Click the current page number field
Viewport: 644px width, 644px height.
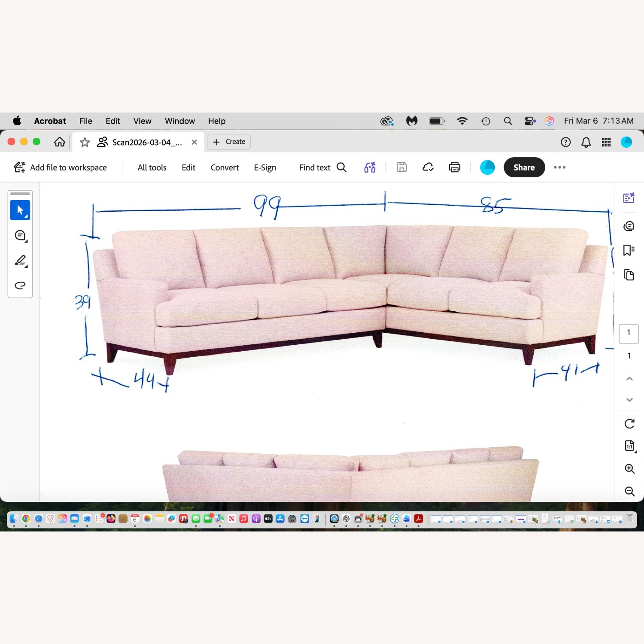point(629,333)
